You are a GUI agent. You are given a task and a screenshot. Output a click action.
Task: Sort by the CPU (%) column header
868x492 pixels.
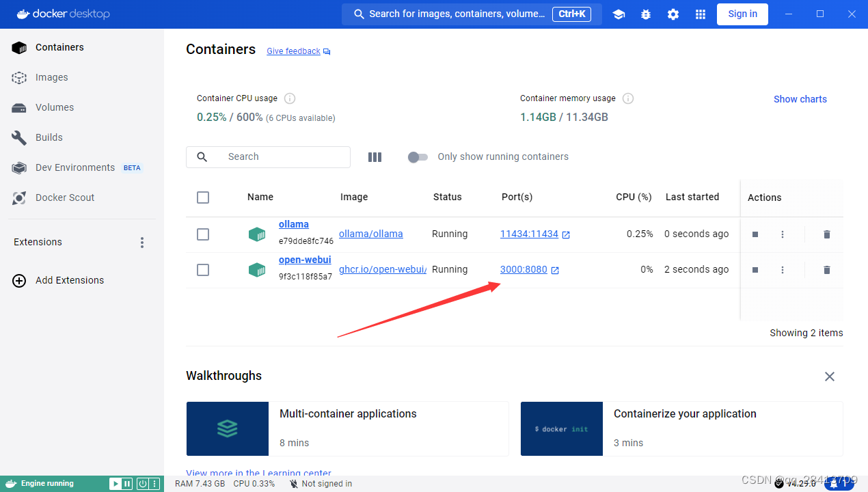[634, 197]
